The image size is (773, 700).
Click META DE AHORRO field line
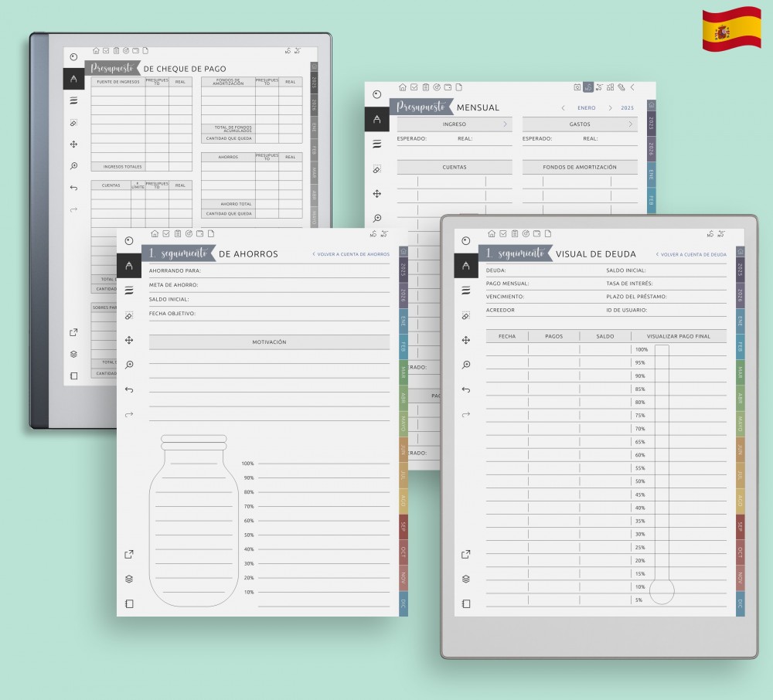coord(269,285)
